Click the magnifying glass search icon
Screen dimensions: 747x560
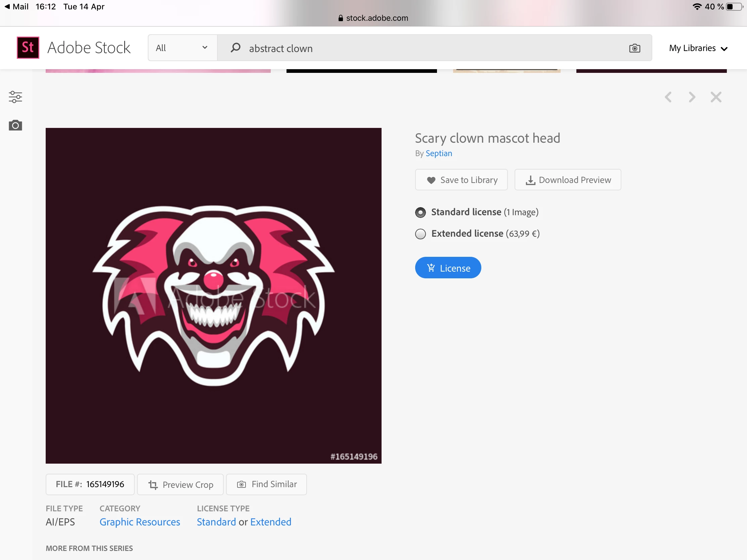(235, 48)
